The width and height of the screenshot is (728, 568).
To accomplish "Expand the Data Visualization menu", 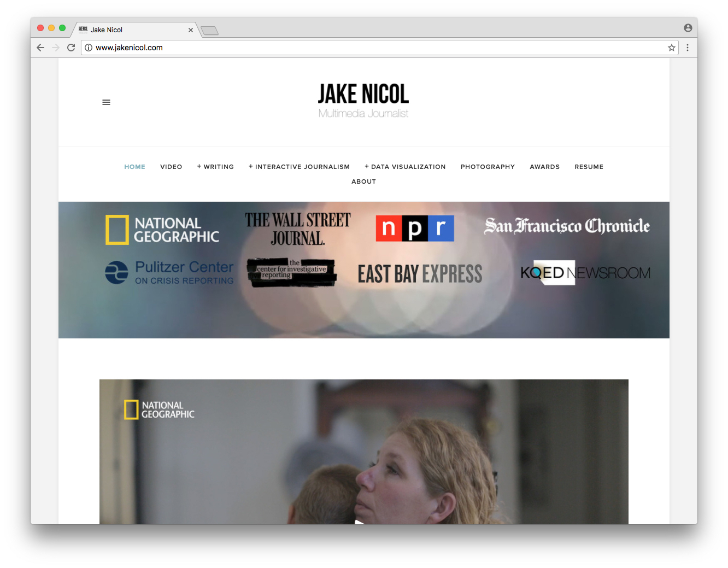I will (405, 167).
